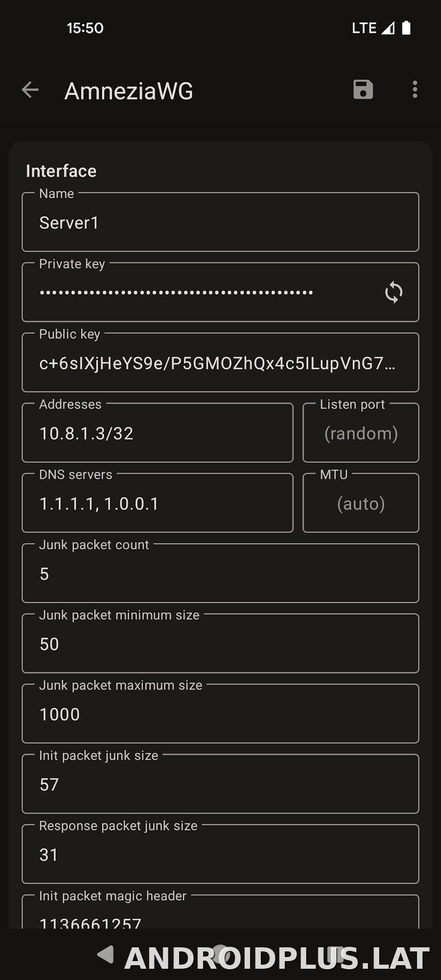Tap the LTE signal indicator
441x980 pixels.
(373, 28)
